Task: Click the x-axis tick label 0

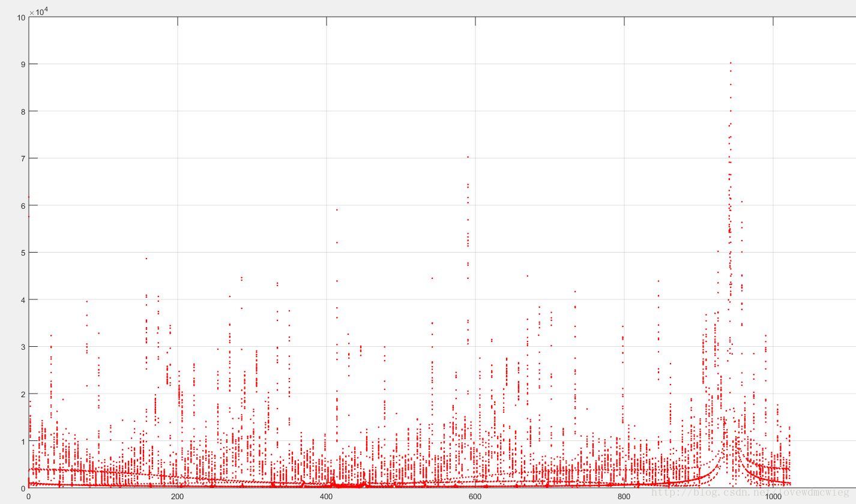Action: pyautogui.click(x=28, y=497)
